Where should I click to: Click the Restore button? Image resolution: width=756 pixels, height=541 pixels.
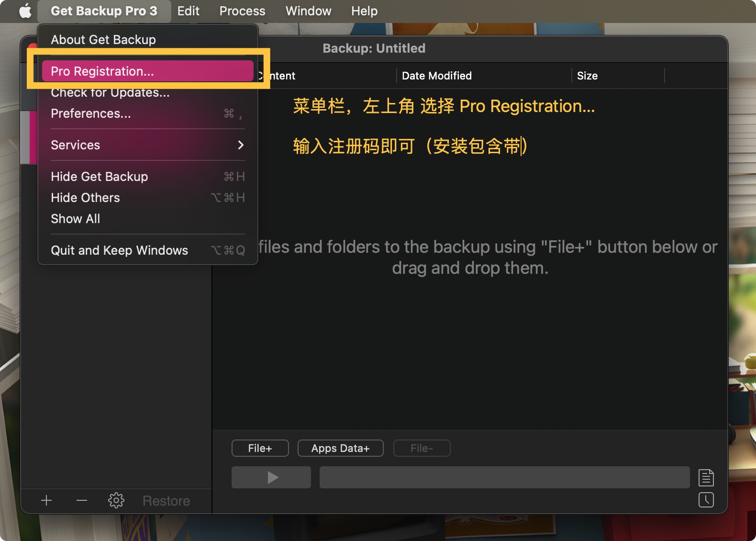click(x=166, y=501)
